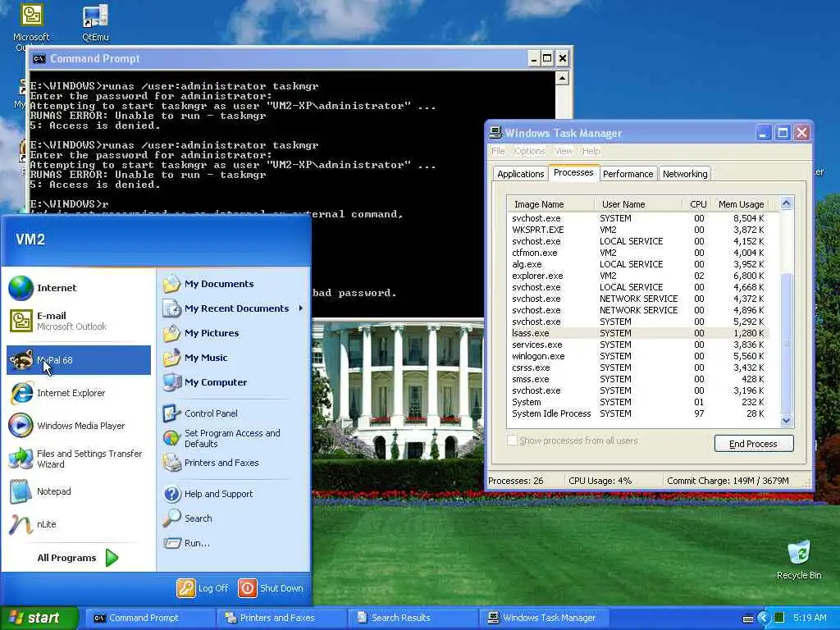Select ctfmon.exe process row
The image size is (840, 630).
(x=637, y=253)
